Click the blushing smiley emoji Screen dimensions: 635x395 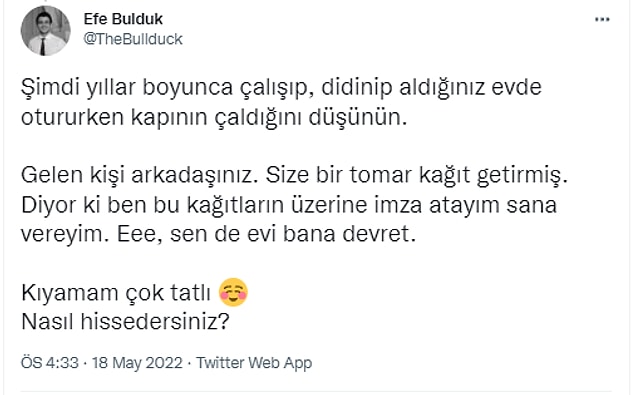233,292
